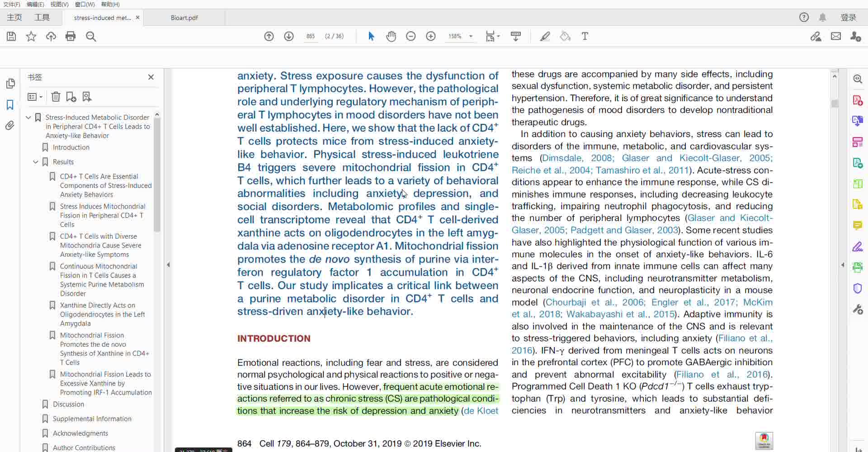Delete selected bookmark trash icon
The height and width of the screenshot is (452, 868).
pyautogui.click(x=56, y=97)
